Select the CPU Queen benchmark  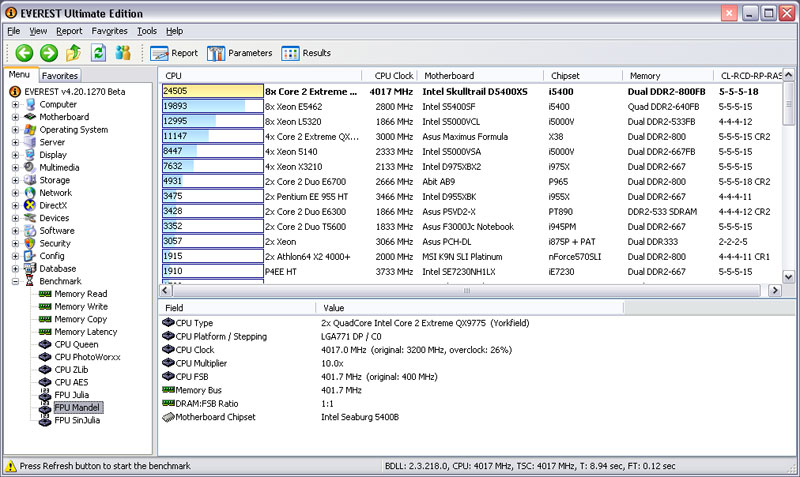click(x=77, y=344)
